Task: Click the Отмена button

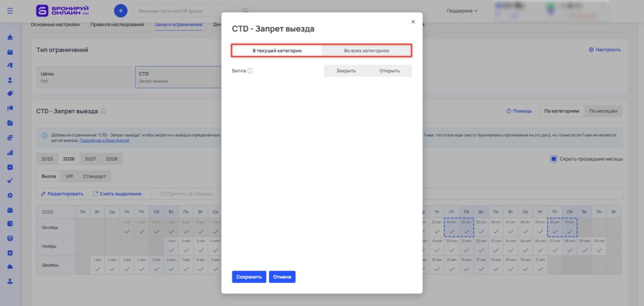Action: [282, 277]
